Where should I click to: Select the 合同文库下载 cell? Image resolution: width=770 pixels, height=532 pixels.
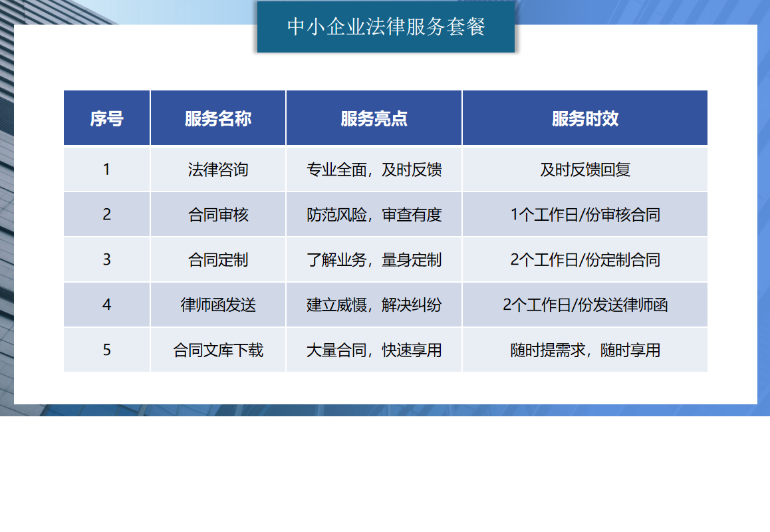click(x=218, y=350)
